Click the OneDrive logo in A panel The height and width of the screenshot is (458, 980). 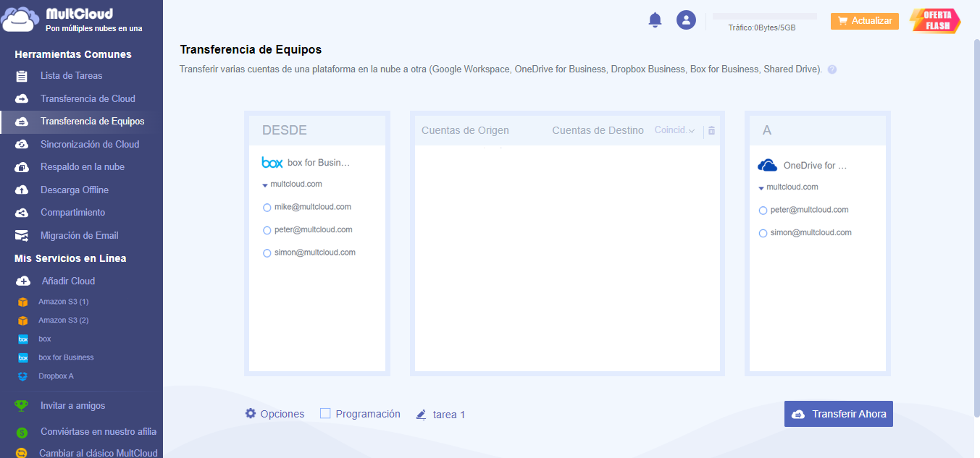click(x=768, y=166)
